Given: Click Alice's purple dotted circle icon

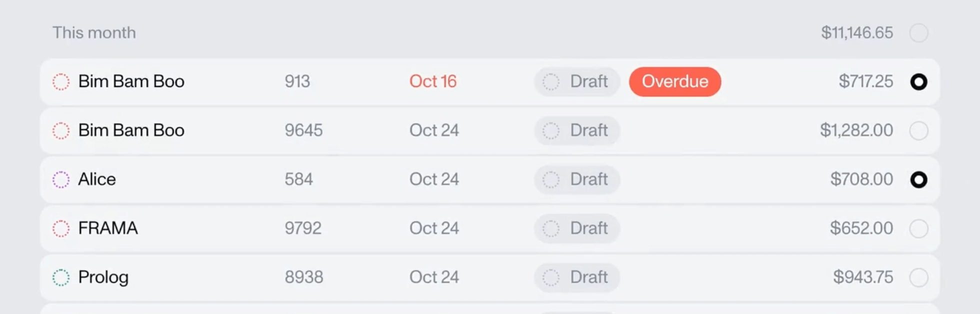Looking at the screenshot, I should click(x=61, y=179).
